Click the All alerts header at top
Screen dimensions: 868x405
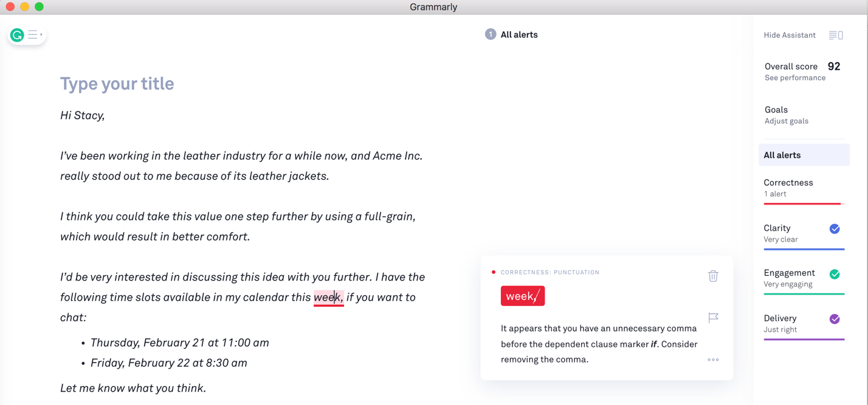click(519, 35)
